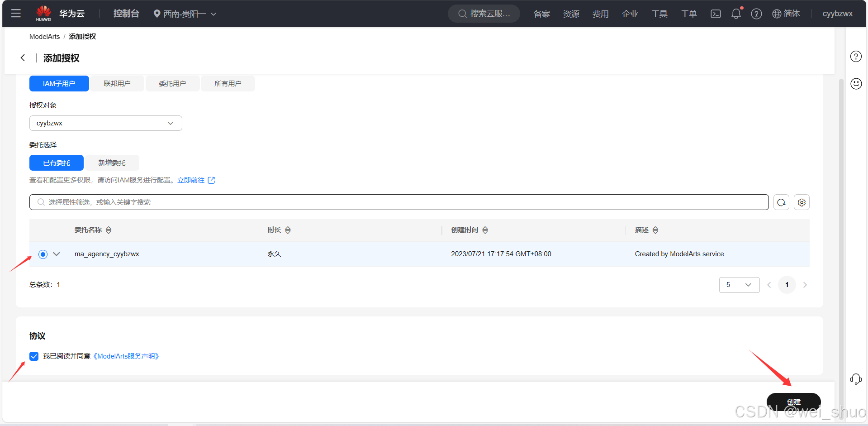The height and width of the screenshot is (426, 868).
Task: Switch to 已有委托 option
Action: pyautogui.click(x=57, y=163)
